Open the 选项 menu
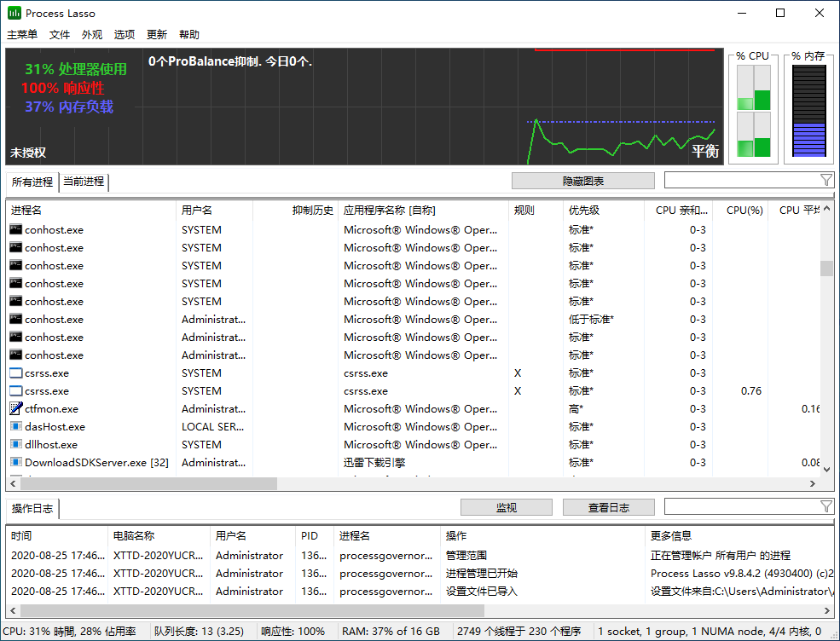 (125, 34)
